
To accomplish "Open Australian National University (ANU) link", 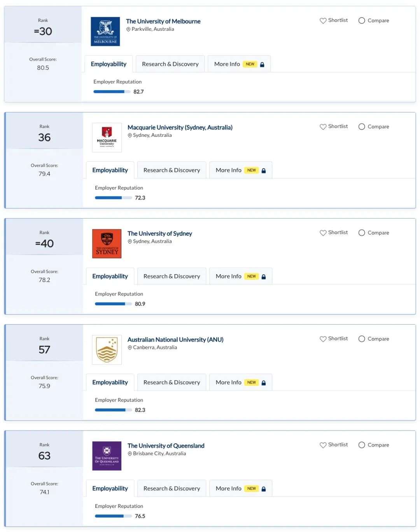I will (x=175, y=339).
